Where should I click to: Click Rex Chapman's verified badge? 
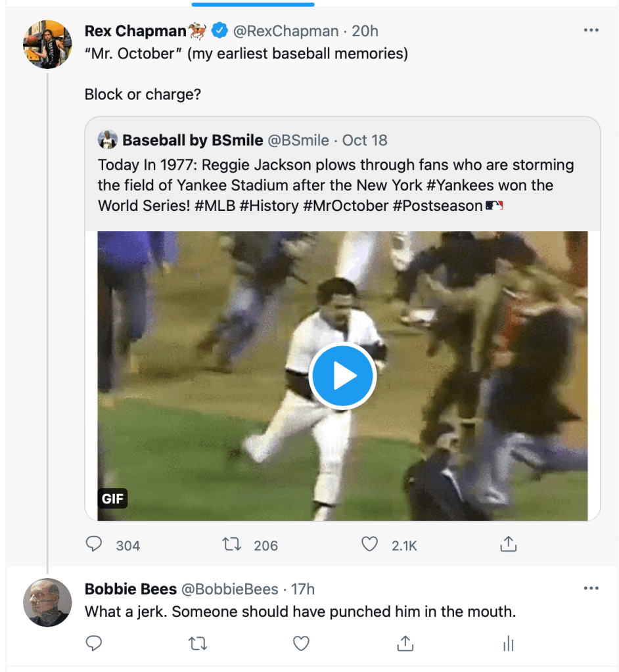[219, 31]
